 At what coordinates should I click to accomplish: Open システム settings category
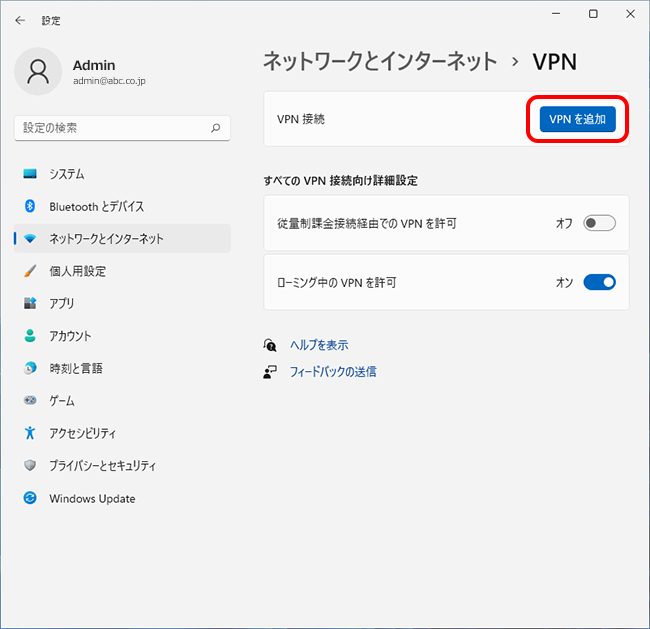[x=122, y=174]
